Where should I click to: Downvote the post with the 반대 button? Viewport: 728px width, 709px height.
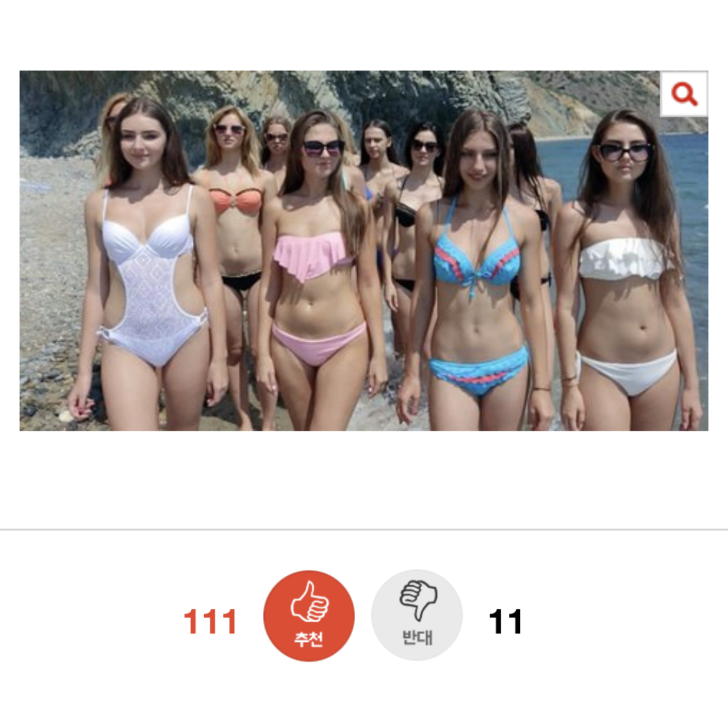(x=417, y=615)
